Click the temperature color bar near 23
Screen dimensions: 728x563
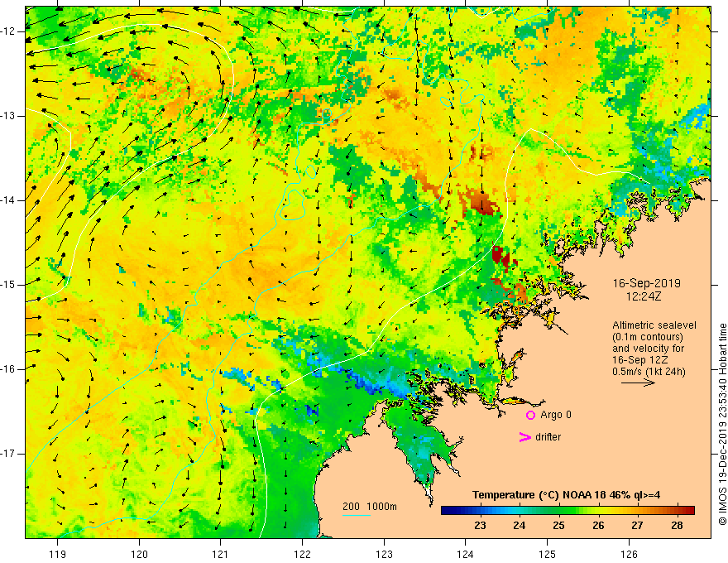tap(480, 510)
